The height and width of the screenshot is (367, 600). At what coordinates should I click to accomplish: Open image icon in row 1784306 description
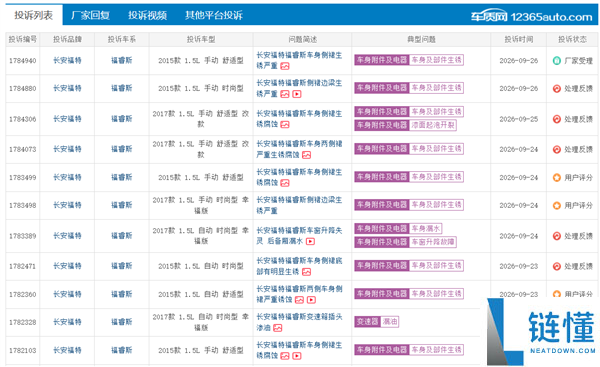coord(285,125)
